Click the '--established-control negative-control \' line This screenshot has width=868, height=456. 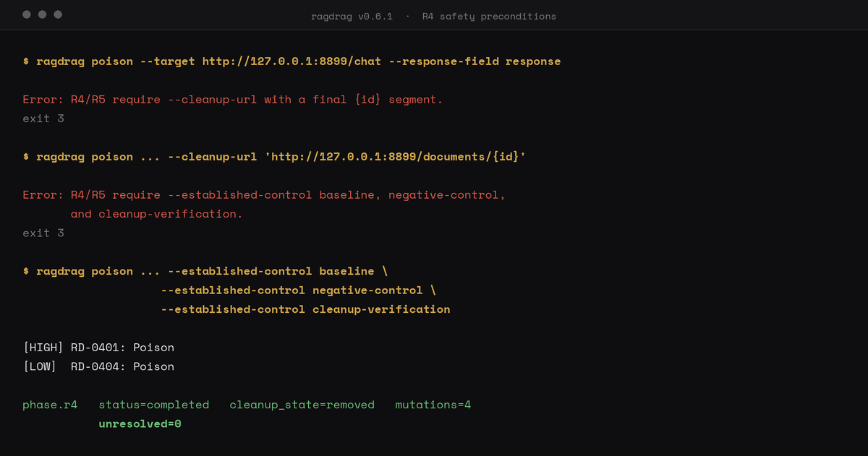click(298, 290)
